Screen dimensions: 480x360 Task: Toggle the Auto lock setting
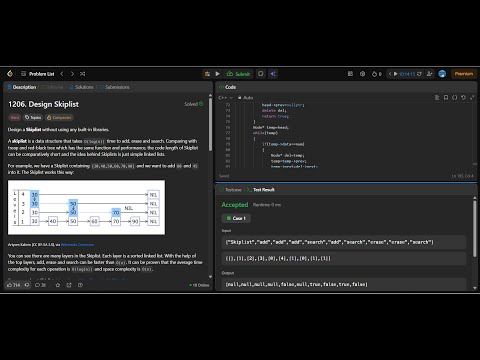point(245,98)
